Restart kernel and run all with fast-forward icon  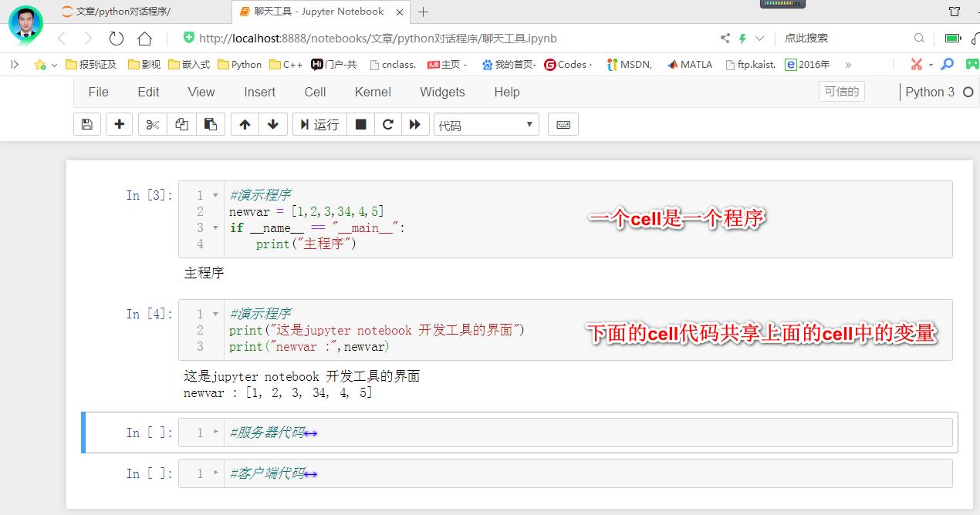click(x=415, y=124)
